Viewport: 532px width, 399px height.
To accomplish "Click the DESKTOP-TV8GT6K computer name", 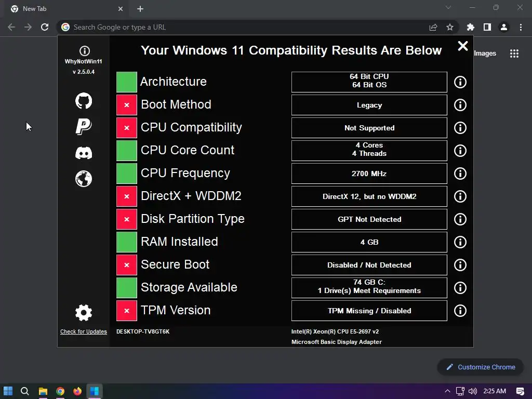I will coord(143,331).
